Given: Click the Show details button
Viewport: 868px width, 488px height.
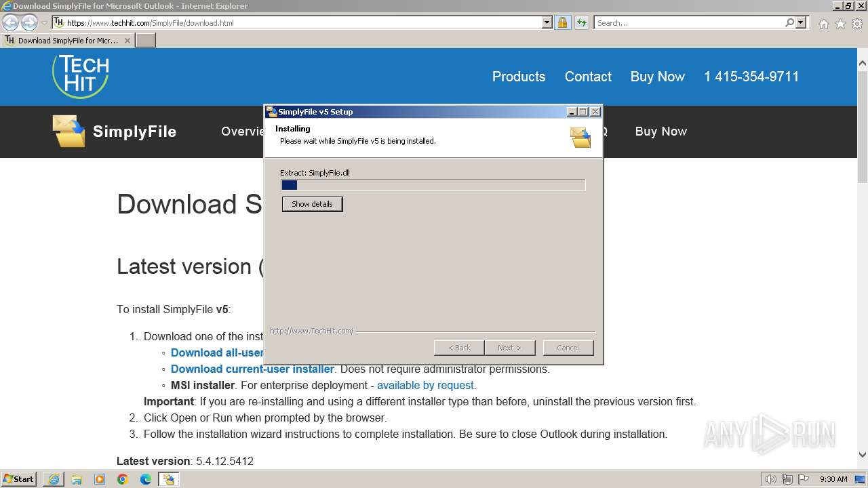Looking at the screenshot, I should 312,204.
